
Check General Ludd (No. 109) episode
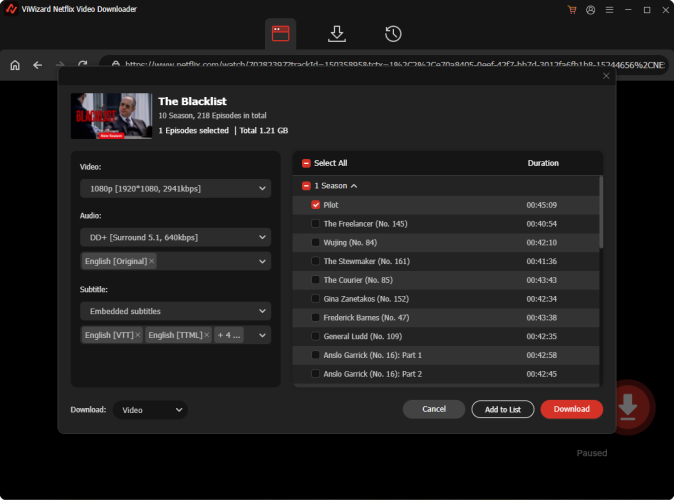coord(316,336)
